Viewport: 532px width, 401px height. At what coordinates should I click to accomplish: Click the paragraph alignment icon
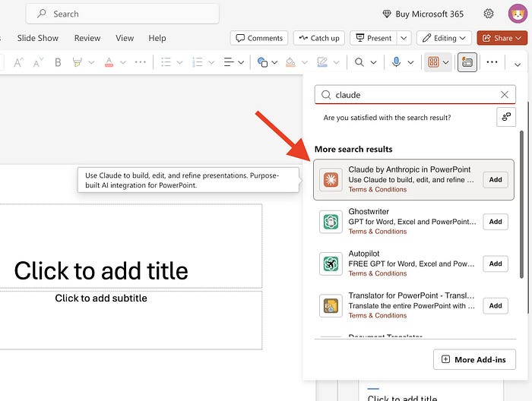coord(229,62)
